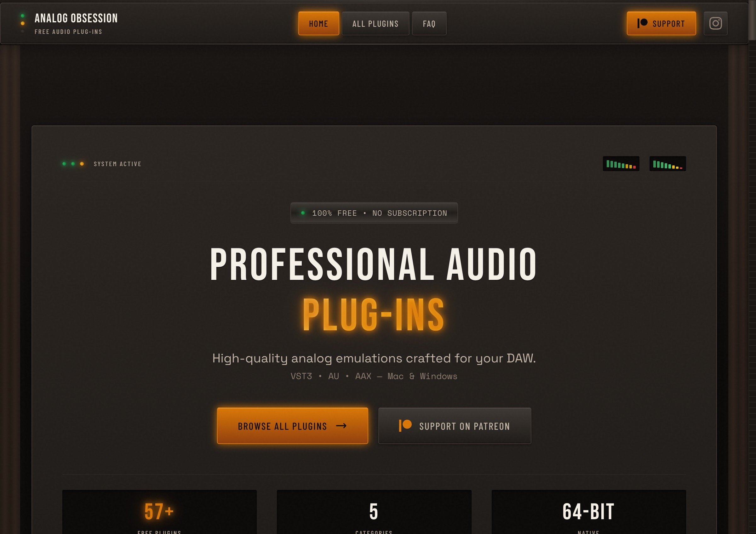Go to the Home tab
This screenshot has height=534, width=756.
(318, 23)
